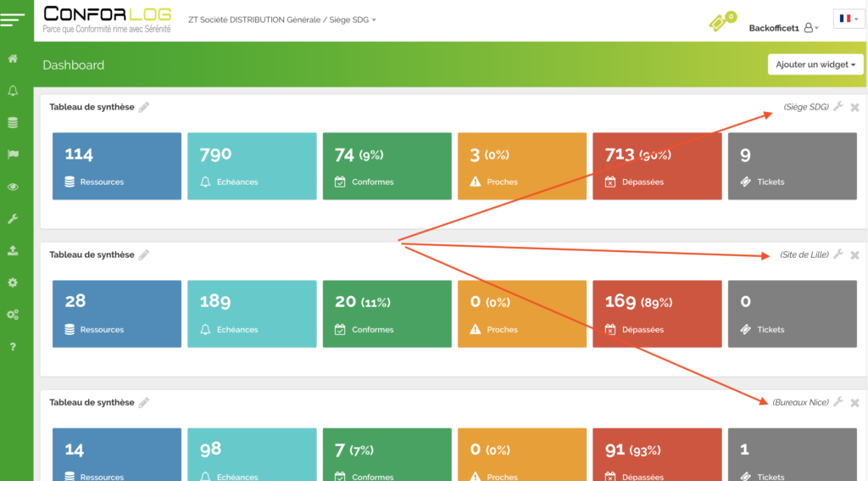The image size is (868, 481).
Task: Click the Home icon in sidebar
Action: (x=13, y=59)
